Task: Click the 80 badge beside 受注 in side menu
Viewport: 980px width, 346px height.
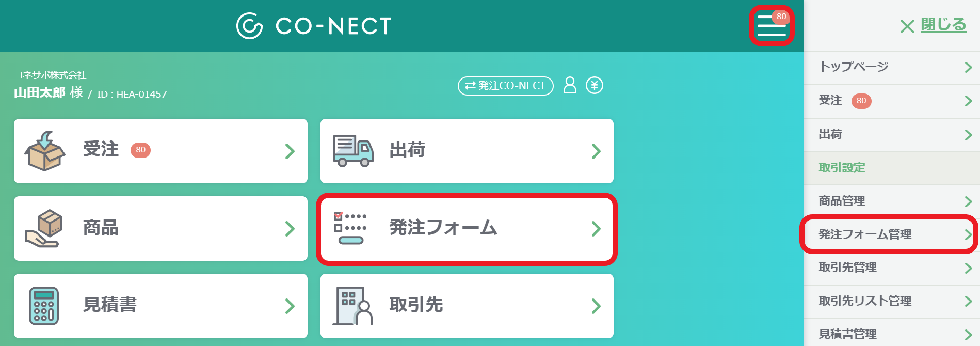Action: pos(861,101)
